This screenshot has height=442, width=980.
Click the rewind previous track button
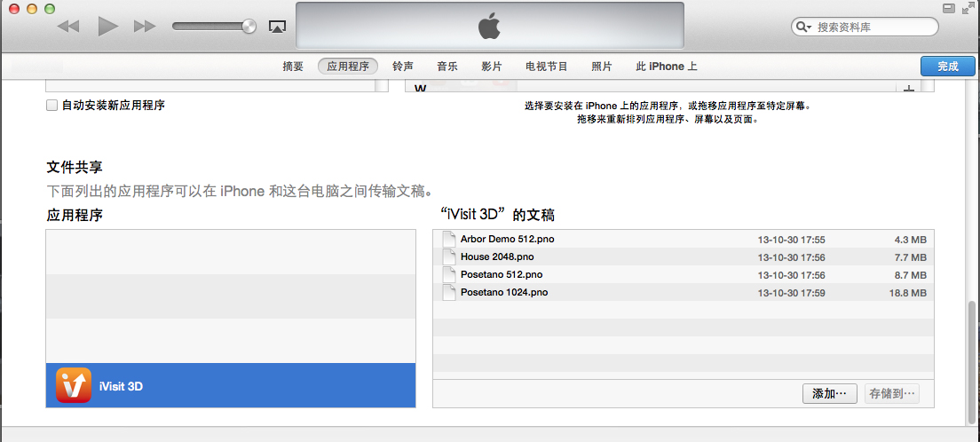click(68, 27)
